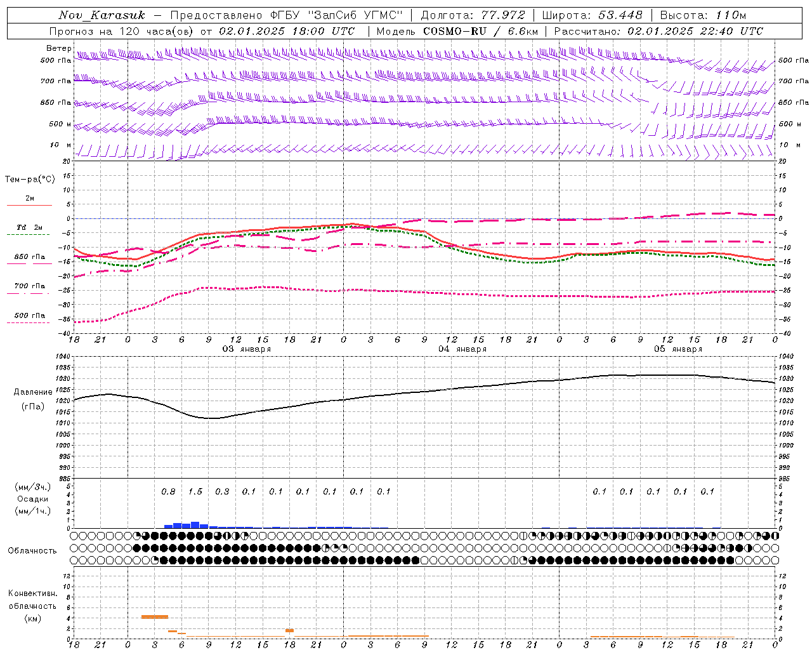Click the tallest blue precipitation bar

(195, 525)
